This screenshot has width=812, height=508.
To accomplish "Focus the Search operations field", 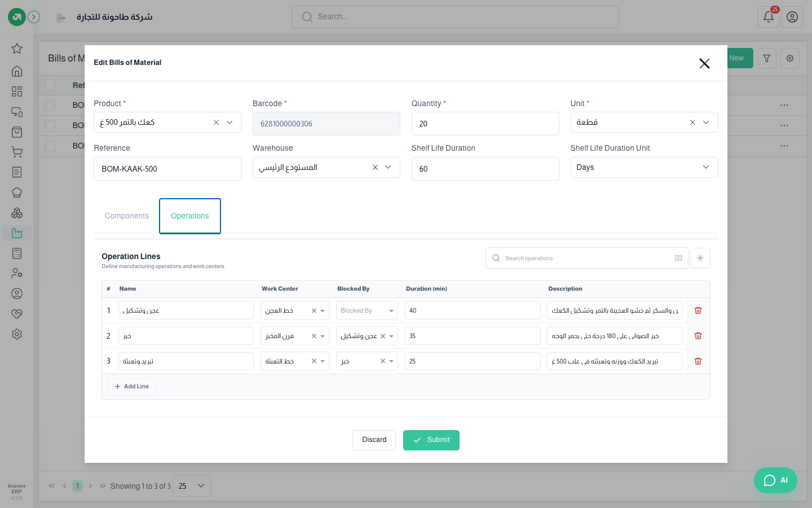I will [586, 258].
